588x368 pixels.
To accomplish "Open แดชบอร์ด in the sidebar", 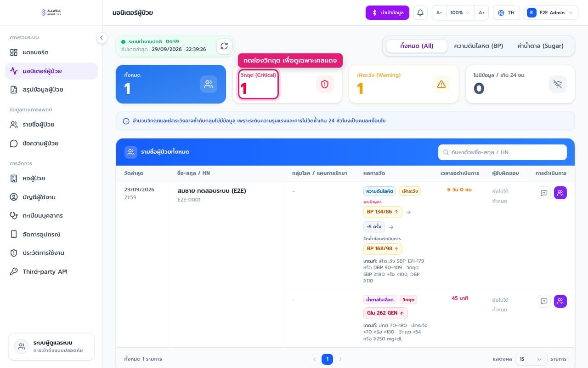I will coord(51,52).
